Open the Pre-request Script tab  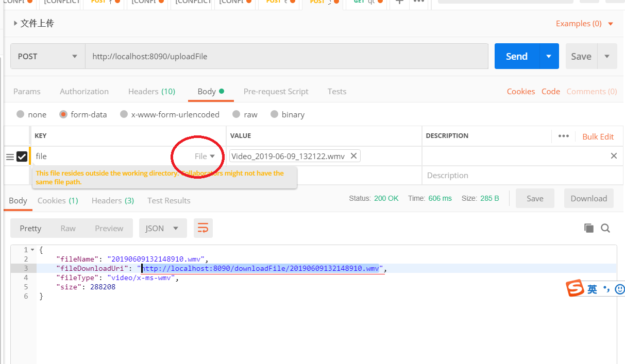click(x=276, y=91)
